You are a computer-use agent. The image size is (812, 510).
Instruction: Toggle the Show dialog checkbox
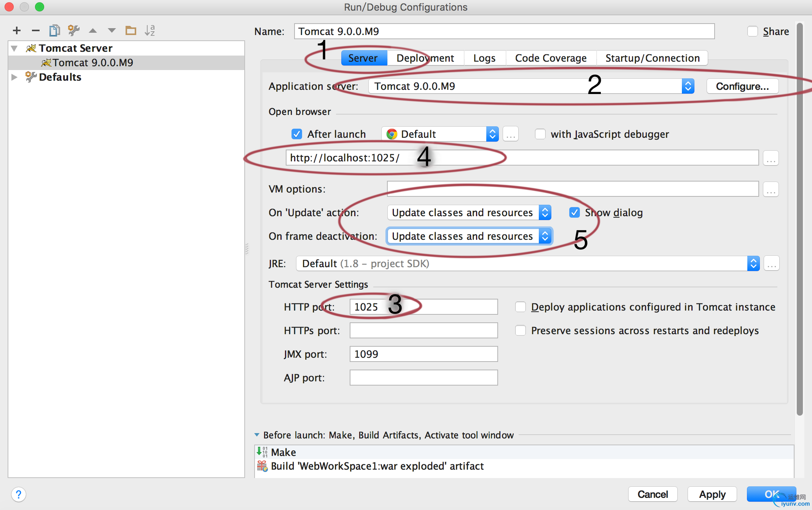click(x=575, y=212)
